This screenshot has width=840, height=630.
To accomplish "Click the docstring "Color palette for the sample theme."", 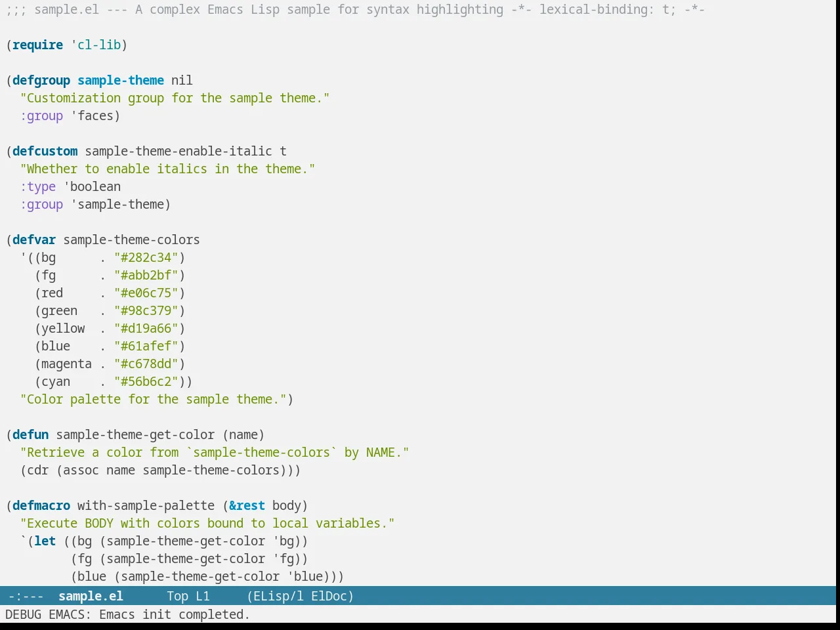I will [153, 399].
